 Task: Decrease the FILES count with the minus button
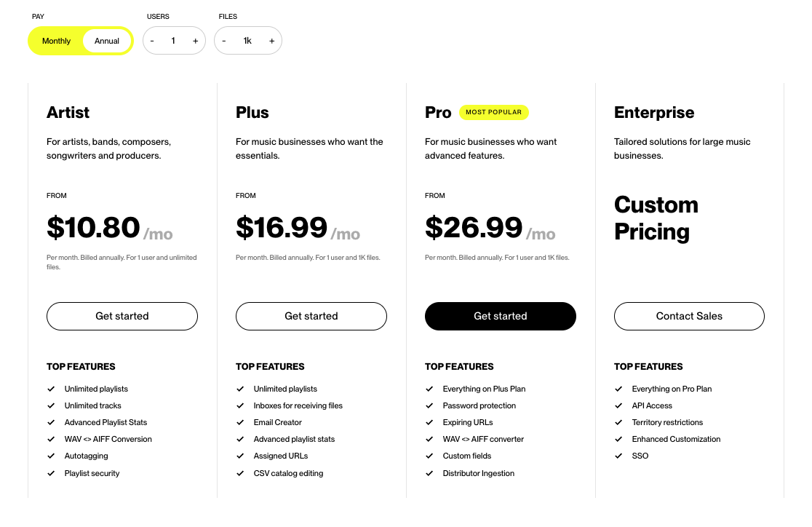pos(224,41)
